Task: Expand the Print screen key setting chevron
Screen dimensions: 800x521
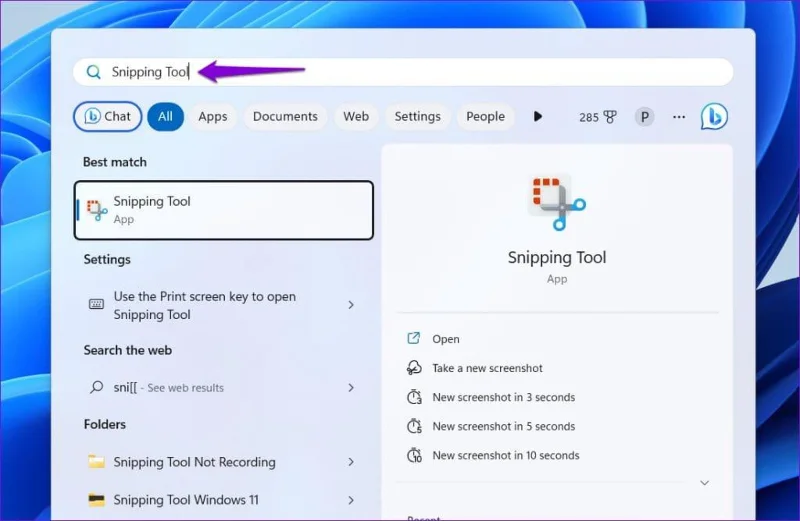Action: (351, 305)
